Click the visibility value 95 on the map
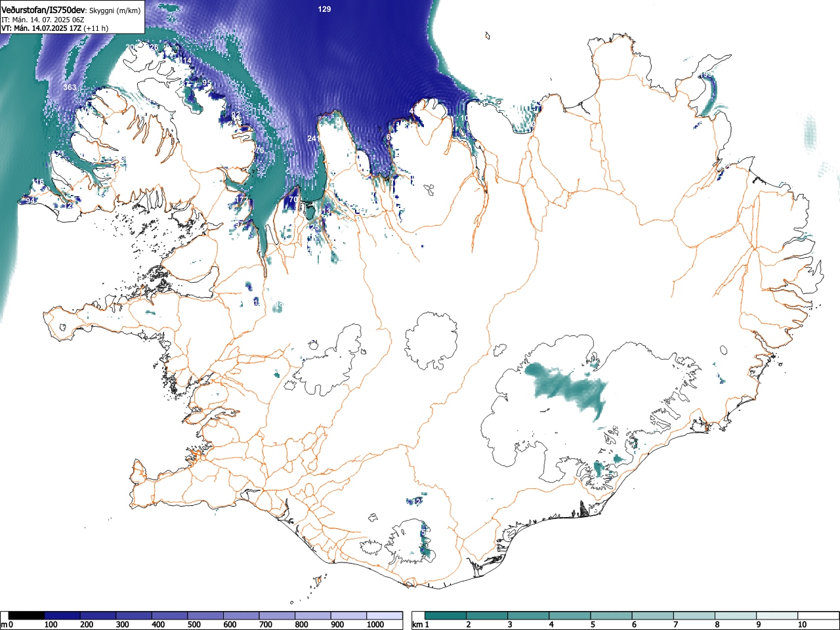840x630 pixels. click(207, 83)
